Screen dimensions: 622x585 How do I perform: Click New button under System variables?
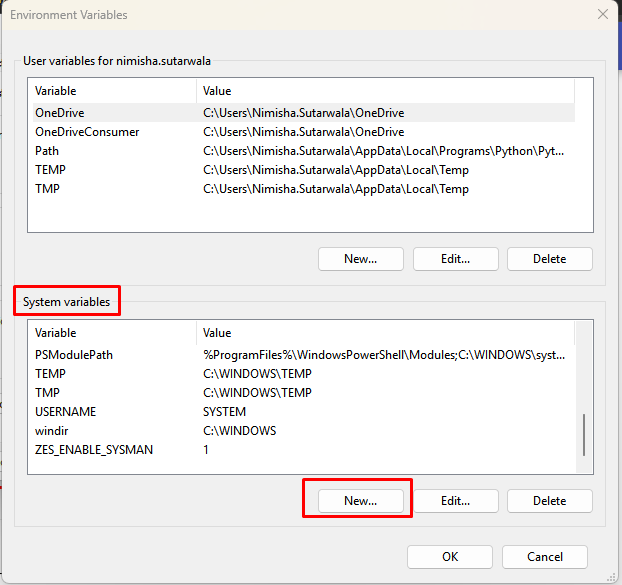[360, 501]
